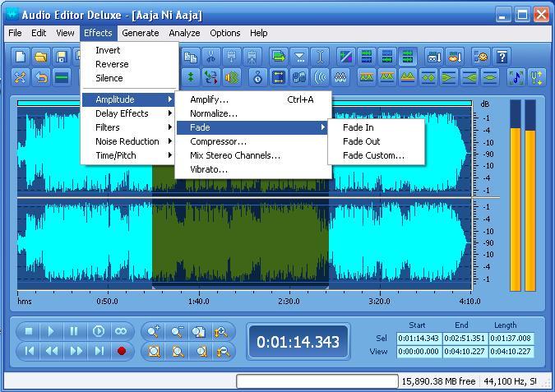
Task: Click the crossed arrows icon left of Undo
Action: click(21, 77)
